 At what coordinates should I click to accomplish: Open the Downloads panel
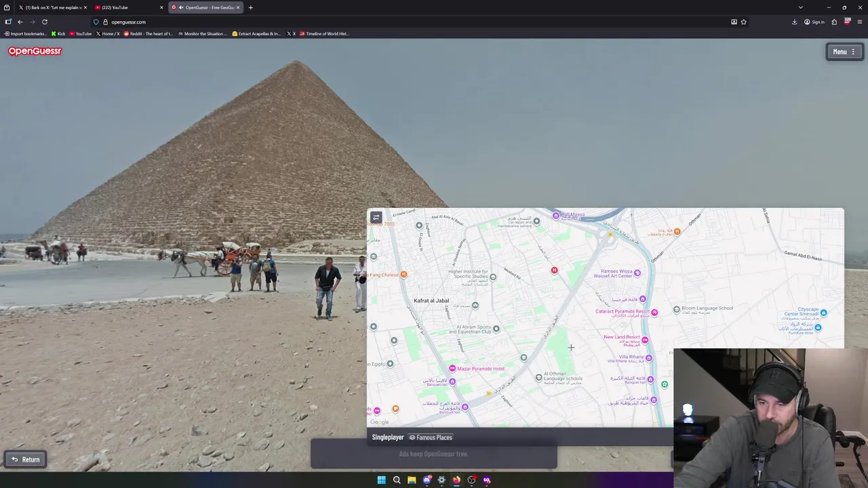[x=794, y=22]
